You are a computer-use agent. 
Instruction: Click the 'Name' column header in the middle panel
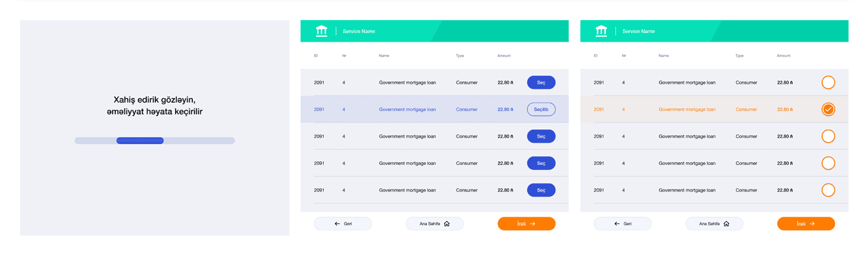pyautogui.click(x=384, y=56)
